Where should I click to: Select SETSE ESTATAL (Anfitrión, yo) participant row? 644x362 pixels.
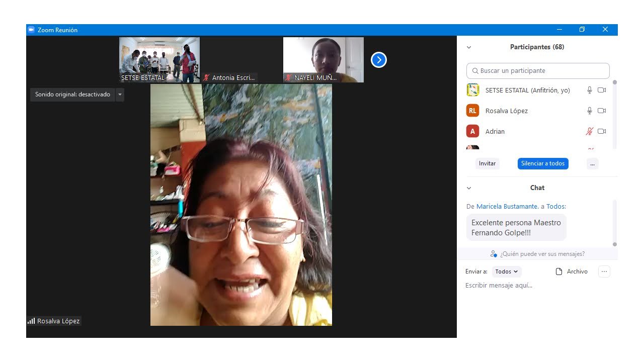click(538, 90)
